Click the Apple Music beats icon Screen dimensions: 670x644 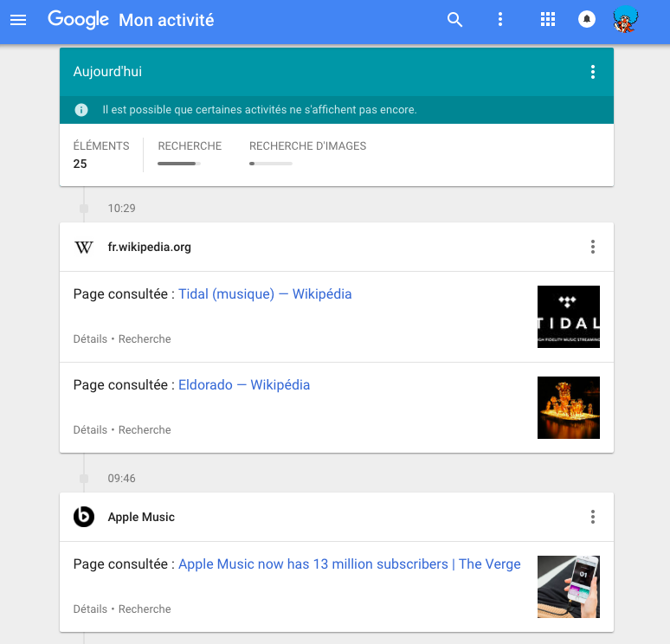coord(84,517)
